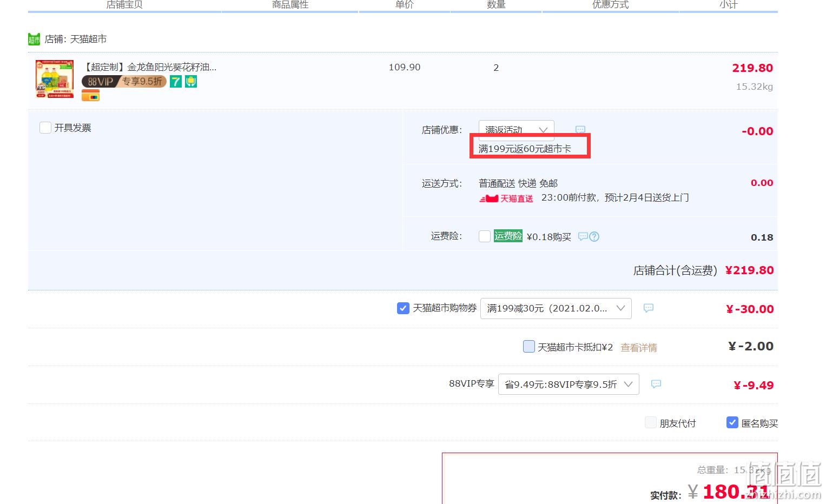Uncheck the 匿名购买 checkbox
The image size is (826, 504).
(x=732, y=423)
